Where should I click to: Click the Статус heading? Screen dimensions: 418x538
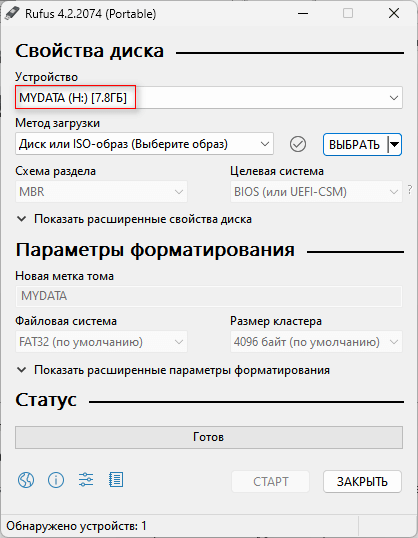(x=46, y=400)
